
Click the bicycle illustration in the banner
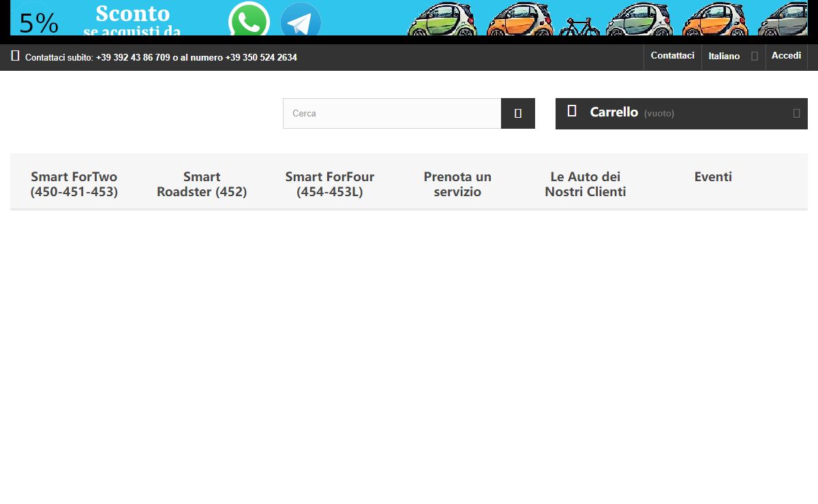pyautogui.click(x=579, y=27)
